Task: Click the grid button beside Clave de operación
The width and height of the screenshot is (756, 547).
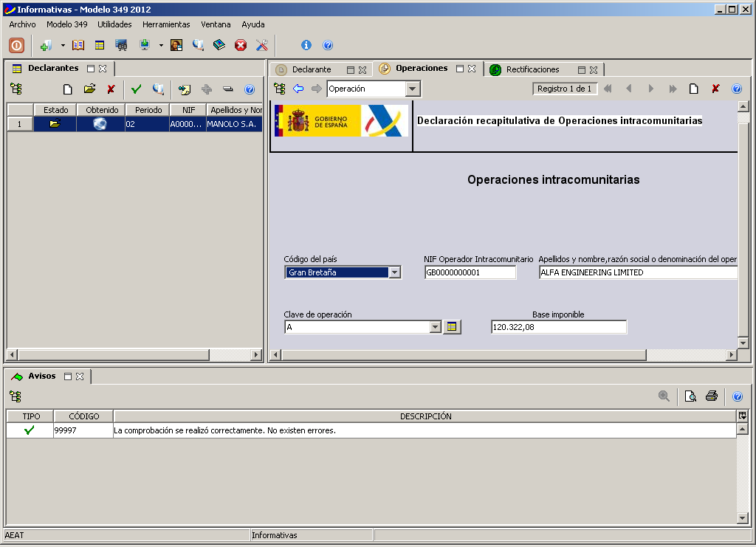Action: 452,326
